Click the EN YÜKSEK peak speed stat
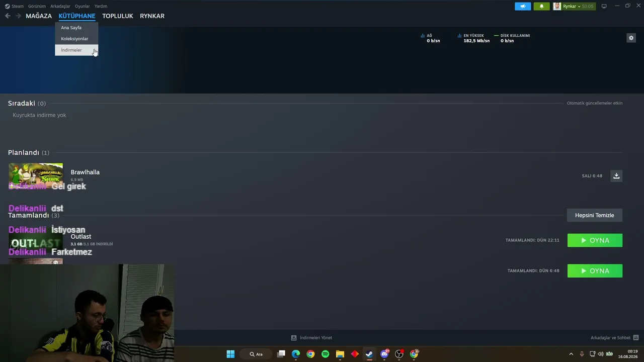Screen dimensions: 644x362 click(x=473, y=38)
